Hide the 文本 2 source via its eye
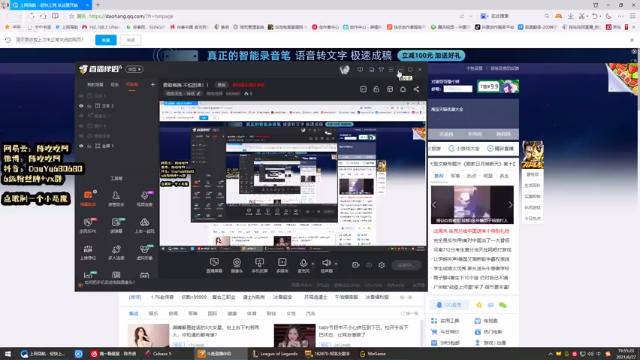Viewport: 640px width, 360px height. 81,106
